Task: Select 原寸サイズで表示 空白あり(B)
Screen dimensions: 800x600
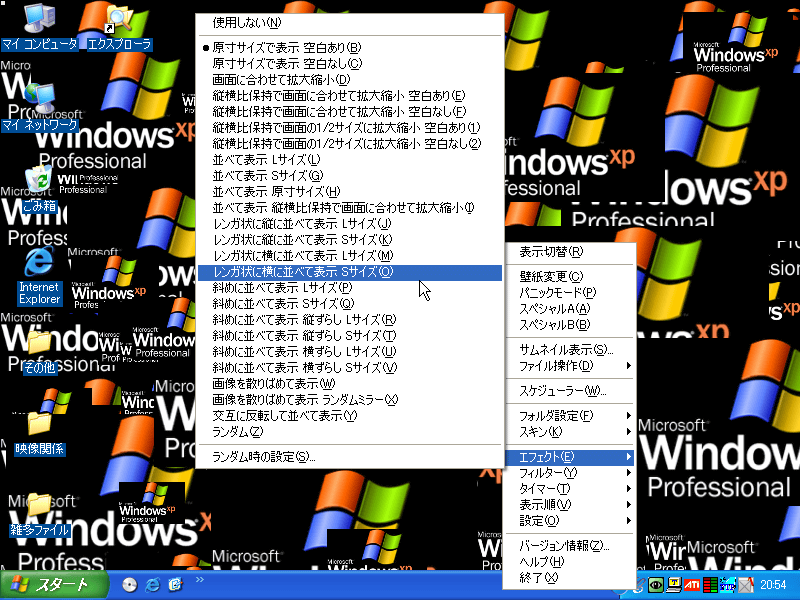Action: [x=350, y=47]
